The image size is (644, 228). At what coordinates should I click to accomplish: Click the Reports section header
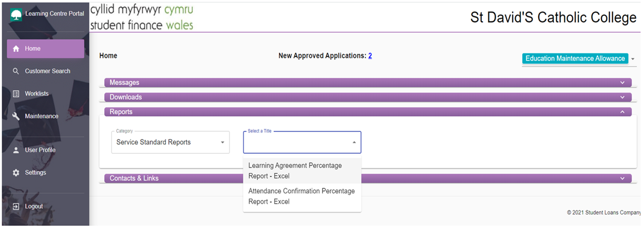(368, 112)
